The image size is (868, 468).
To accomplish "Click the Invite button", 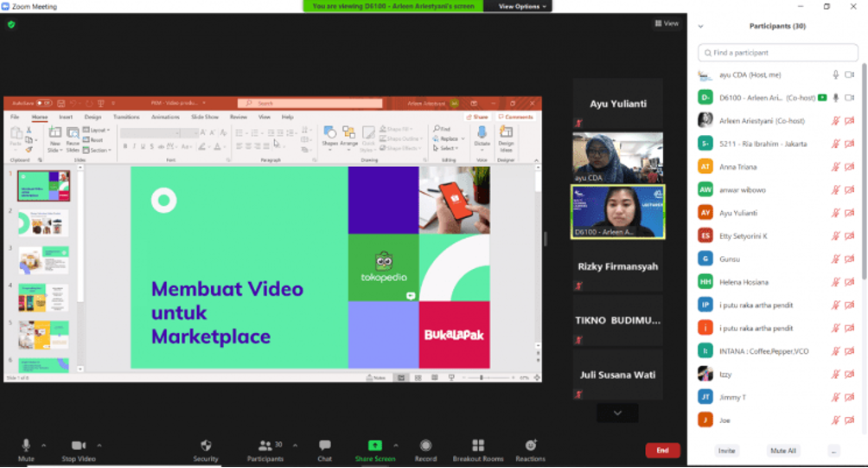I will pyautogui.click(x=727, y=451).
